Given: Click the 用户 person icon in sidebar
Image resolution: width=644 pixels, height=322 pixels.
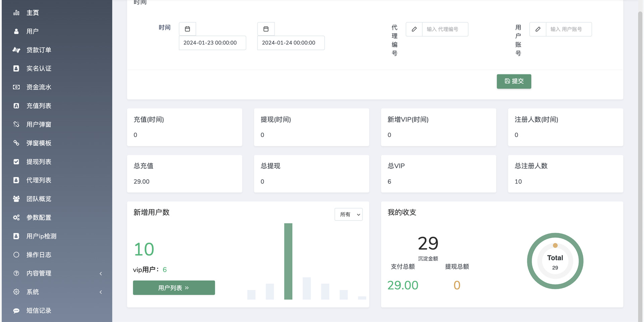Looking at the screenshot, I should (16, 31).
